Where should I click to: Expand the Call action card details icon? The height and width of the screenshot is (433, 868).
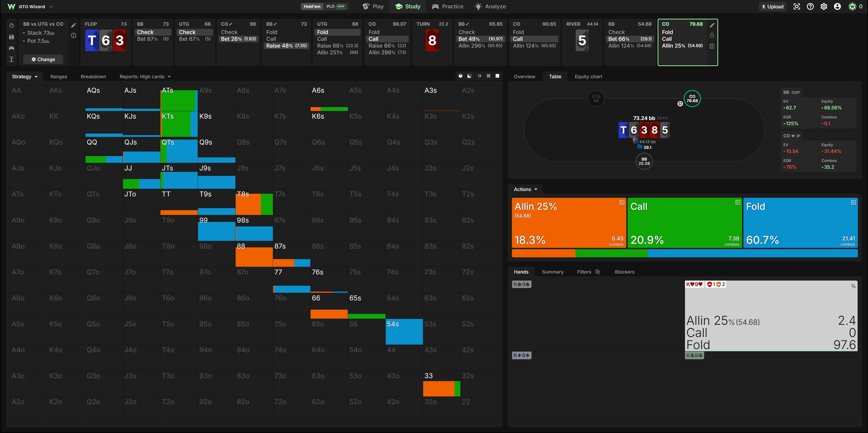pyautogui.click(x=738, y=202)
